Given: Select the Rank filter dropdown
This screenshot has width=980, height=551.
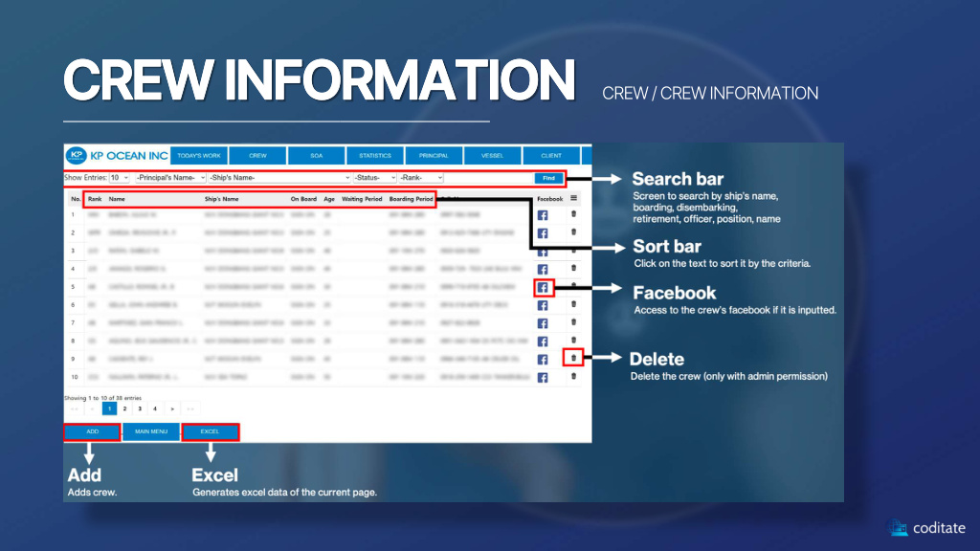Looking at the screenshot, I should [x=421, y=178].
